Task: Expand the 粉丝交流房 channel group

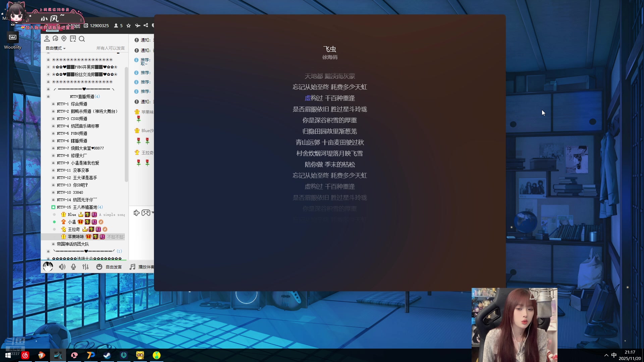Action: click(48, 74)
